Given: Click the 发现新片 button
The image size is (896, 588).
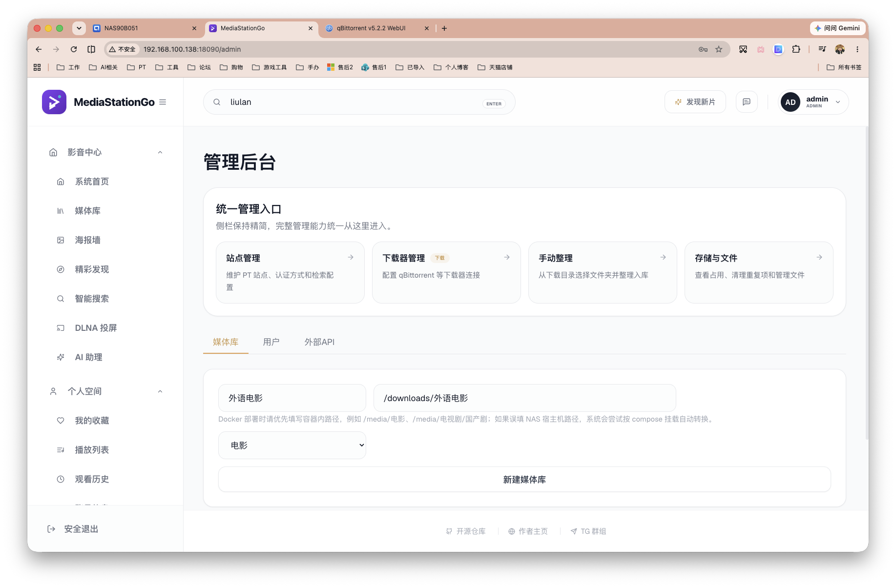Looking at the screenshot, I should 695,102.
